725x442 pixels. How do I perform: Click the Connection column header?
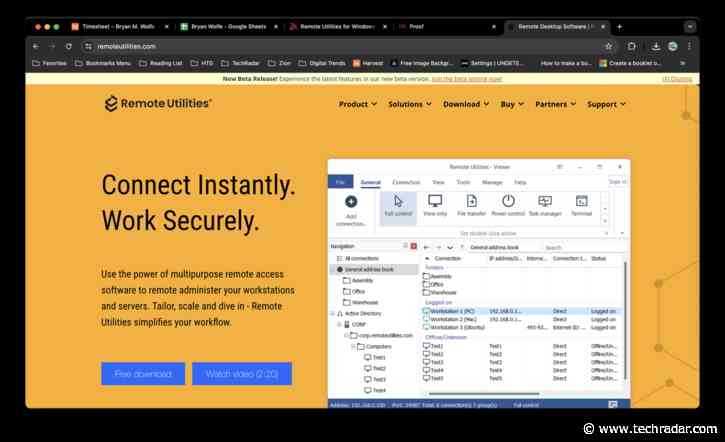pos(448,258)
